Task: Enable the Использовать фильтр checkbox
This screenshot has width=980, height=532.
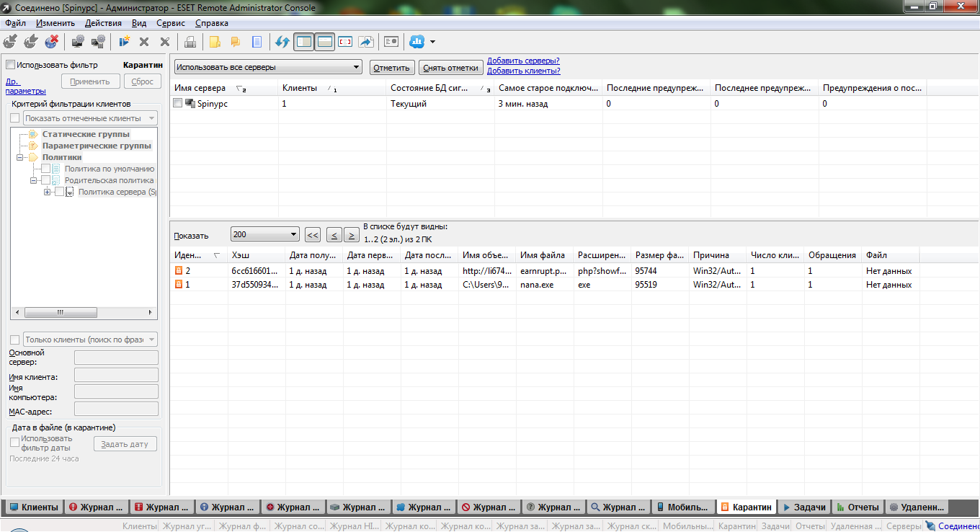Action: pyautogui.click(x=10, y=65)
